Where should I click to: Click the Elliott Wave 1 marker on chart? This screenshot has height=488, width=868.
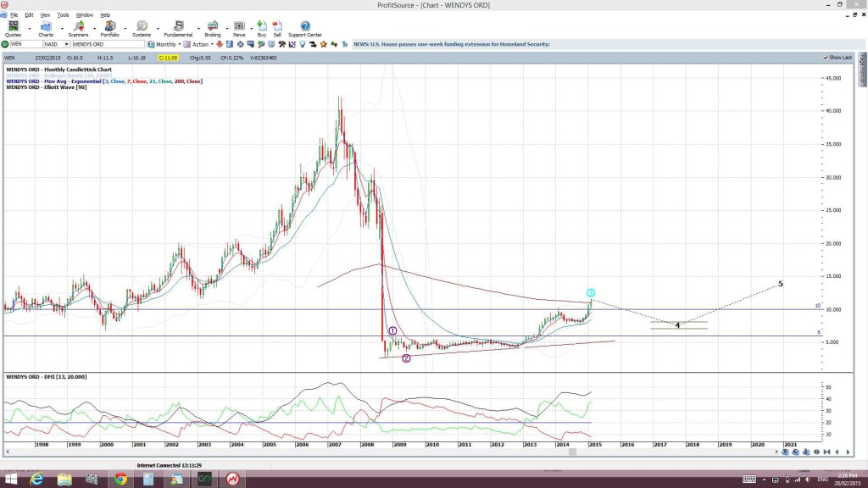pyautogui.click(x=392, y=331)
